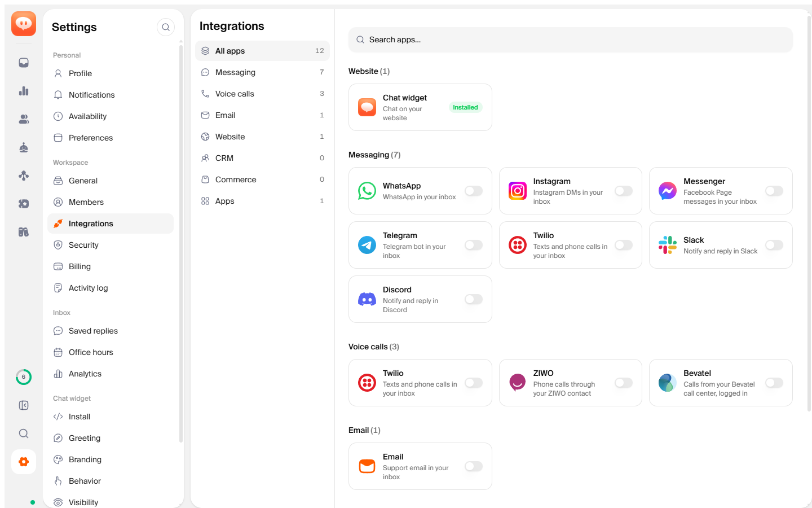Image resolution: width=812 pixels, height=508 pixels.
Task: Open the Members settings page
Action: coord(111,202)
